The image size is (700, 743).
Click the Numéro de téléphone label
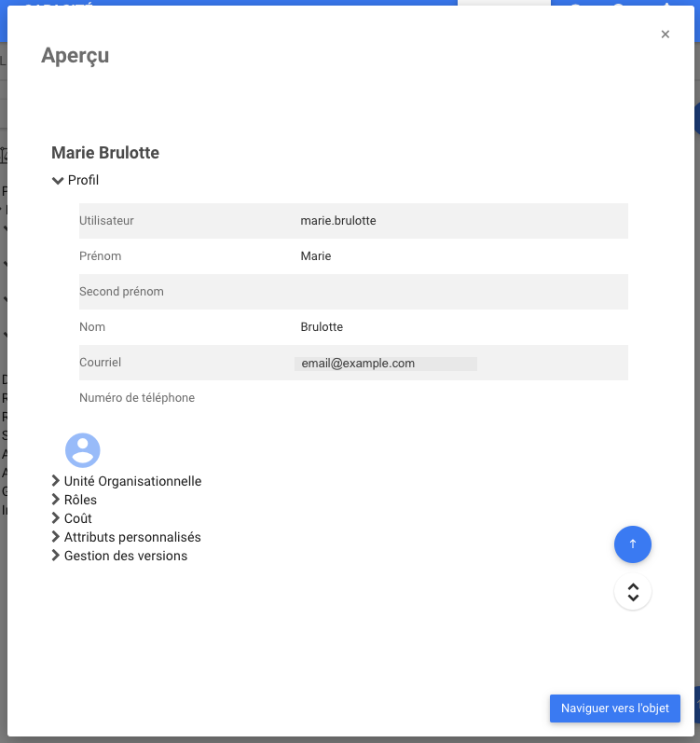click(x=137, y=397)
